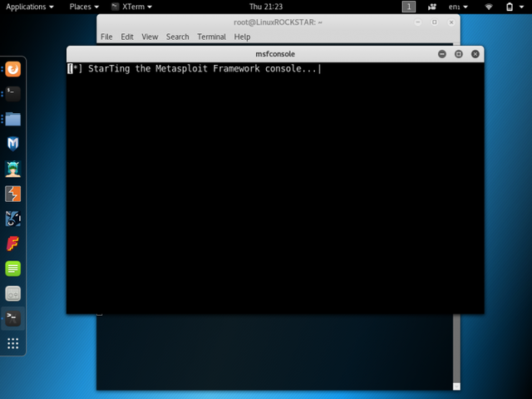Open the Search menu in the root terminal

[177, 37]
